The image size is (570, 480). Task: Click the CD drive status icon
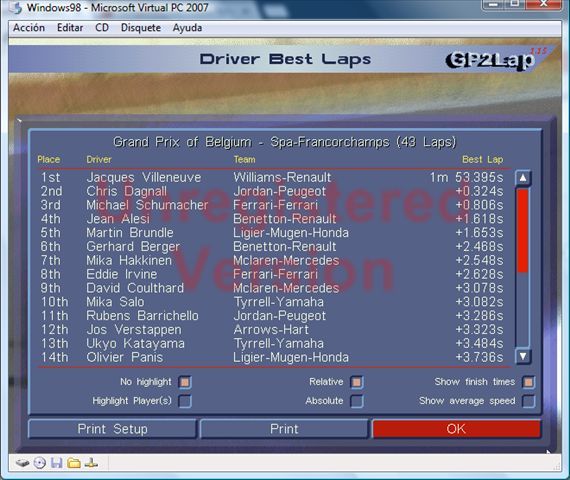40,463
